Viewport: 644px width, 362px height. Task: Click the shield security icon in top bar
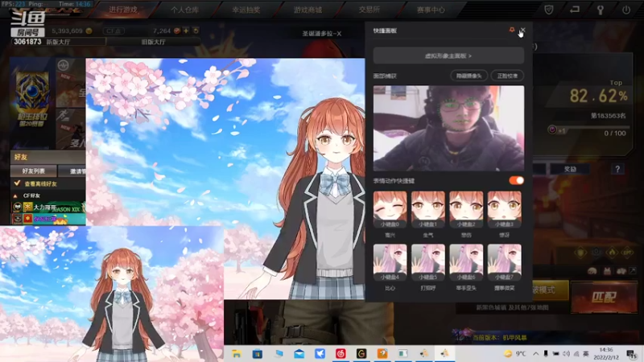[549, 10]
